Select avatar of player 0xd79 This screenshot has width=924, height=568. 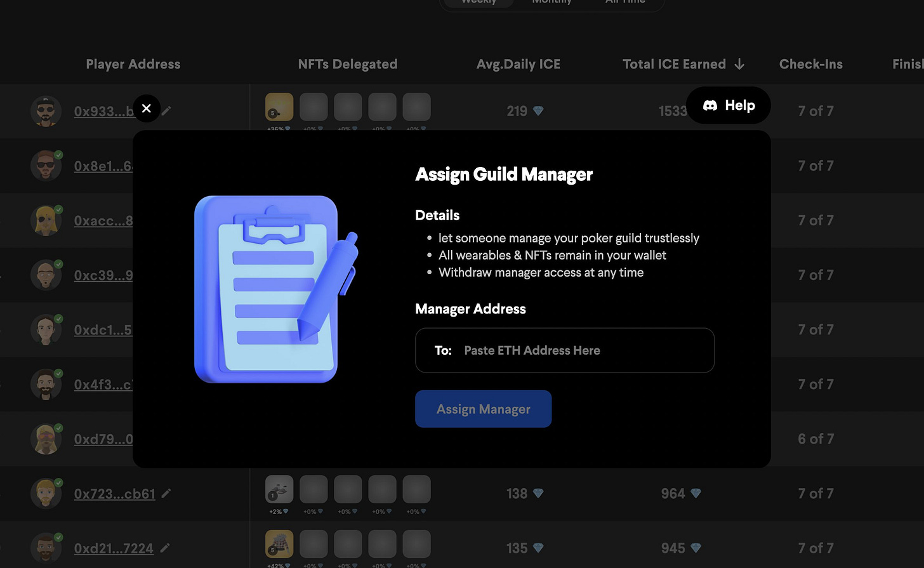(46, 439)
